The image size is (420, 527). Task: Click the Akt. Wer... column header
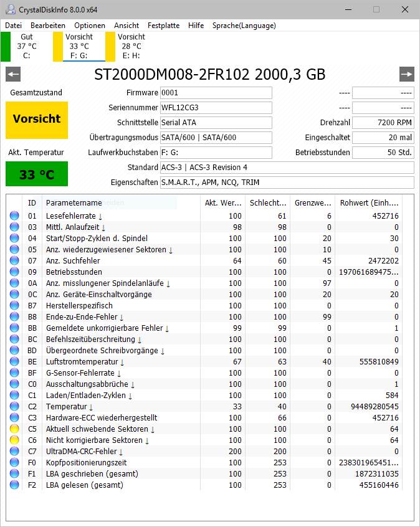point(223,202)
